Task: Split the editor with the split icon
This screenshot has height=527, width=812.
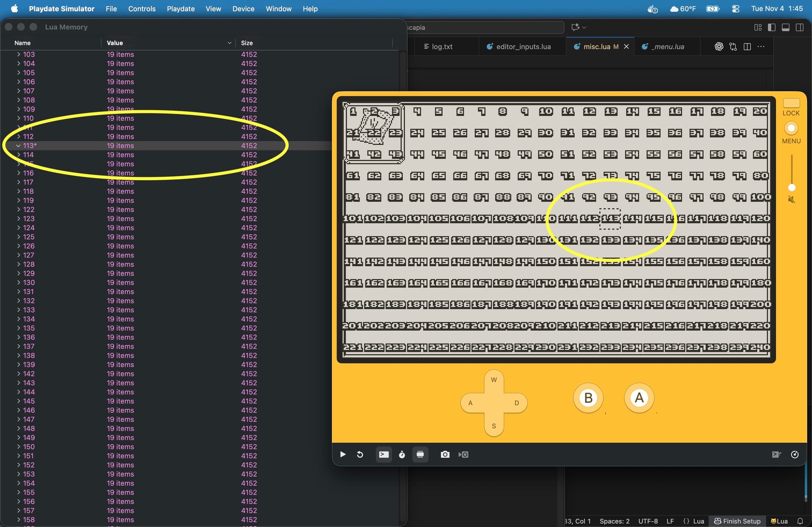Action: coord(747,46)
